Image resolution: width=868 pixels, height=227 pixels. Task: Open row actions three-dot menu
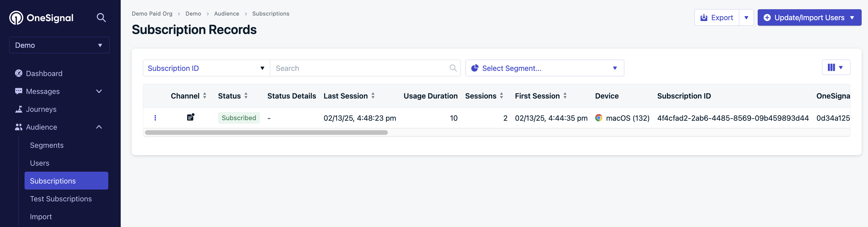pos(155,118)
